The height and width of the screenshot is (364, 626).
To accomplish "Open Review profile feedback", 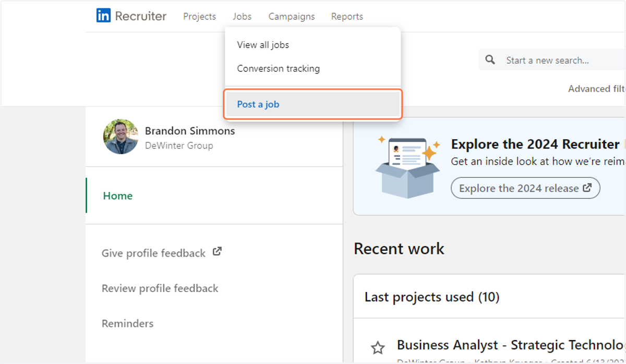I will tap(160, 288).
